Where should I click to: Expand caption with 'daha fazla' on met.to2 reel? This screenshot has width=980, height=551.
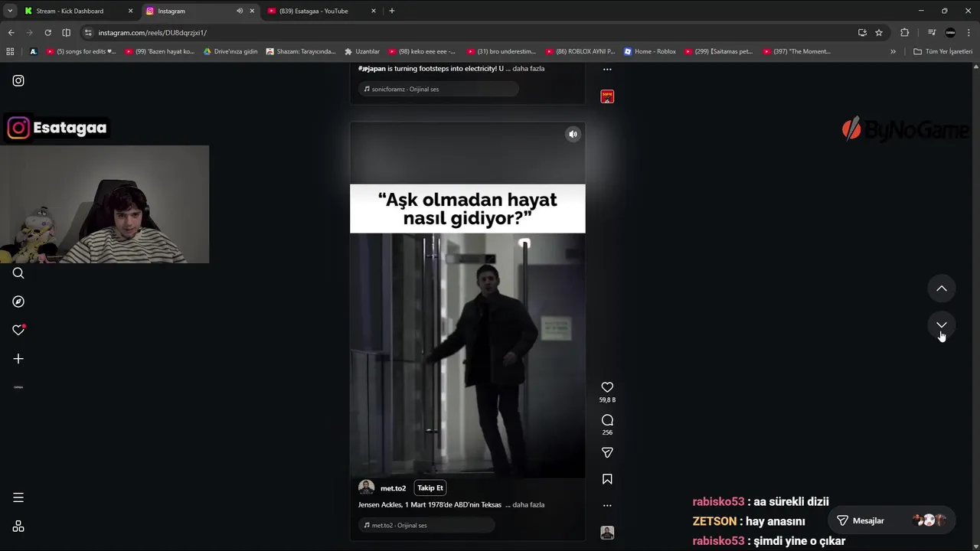[528, 505]
